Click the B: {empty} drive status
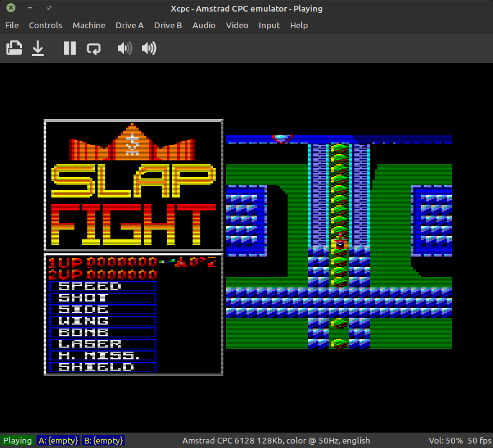Screen dimensions: 493x448 click(103, 440)
